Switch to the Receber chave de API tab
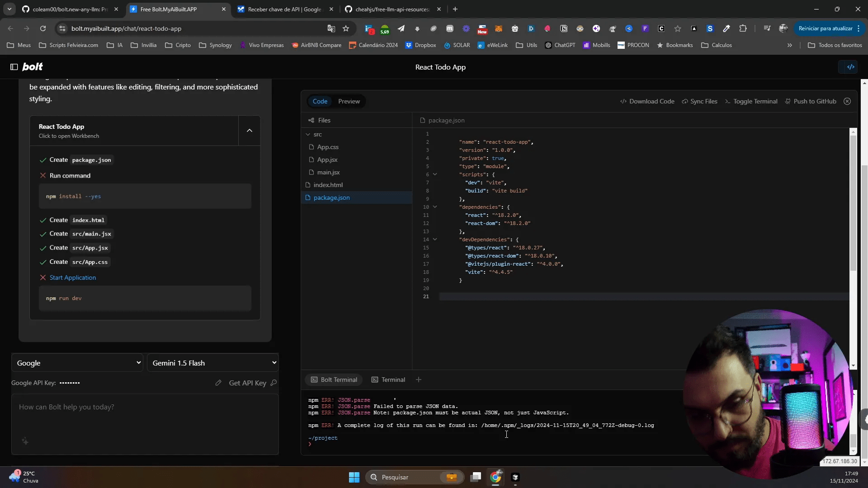 (285, 9)
